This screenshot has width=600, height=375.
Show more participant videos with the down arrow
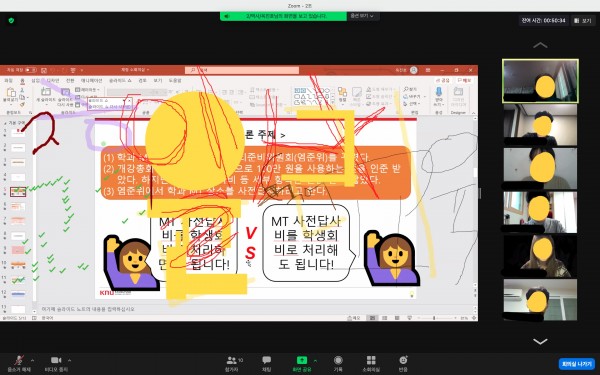(540, 341)
